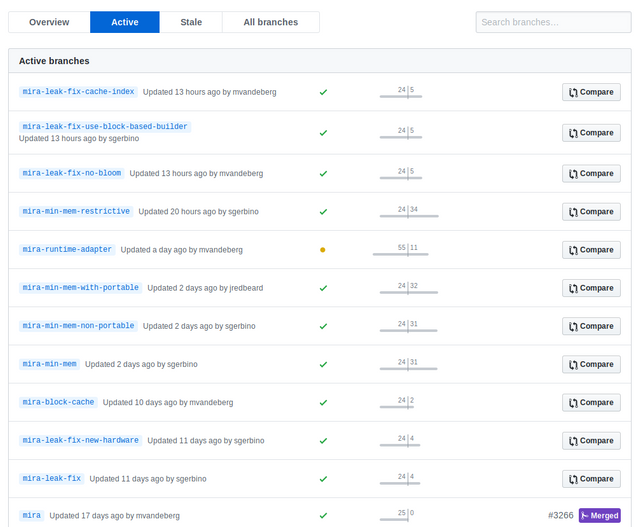This screenshot has width=640, height=527.
Task: Compare the mira-runtime-adapter branch
Action: 591,250
